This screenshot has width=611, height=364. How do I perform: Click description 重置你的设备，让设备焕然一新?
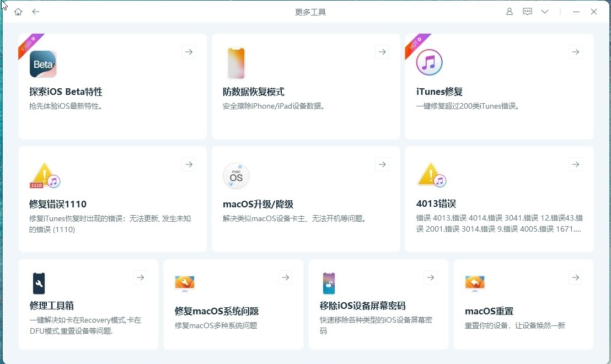pyautogui.click(x=514, y=325)
